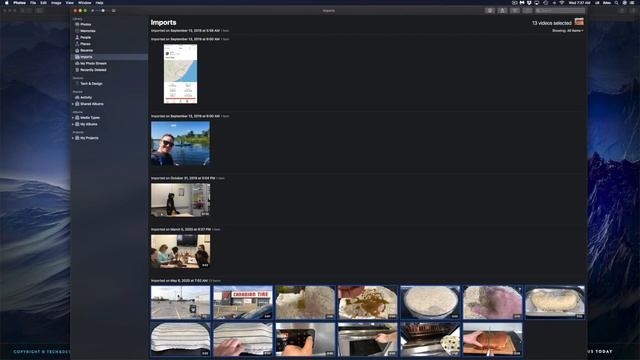Open the Edit menu
Image resolution: width=640 pixels, height=360 pixels.
pyautogui.click(x=43, y=3)
